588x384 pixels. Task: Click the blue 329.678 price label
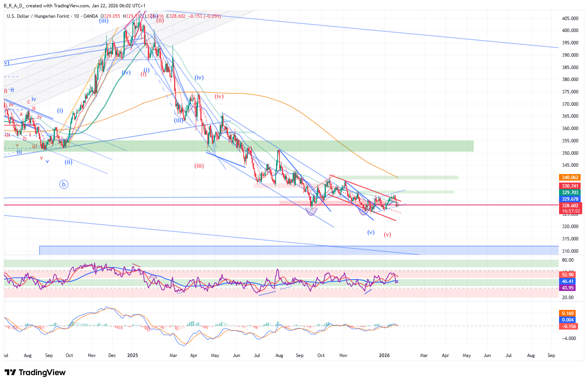[570, 199]
